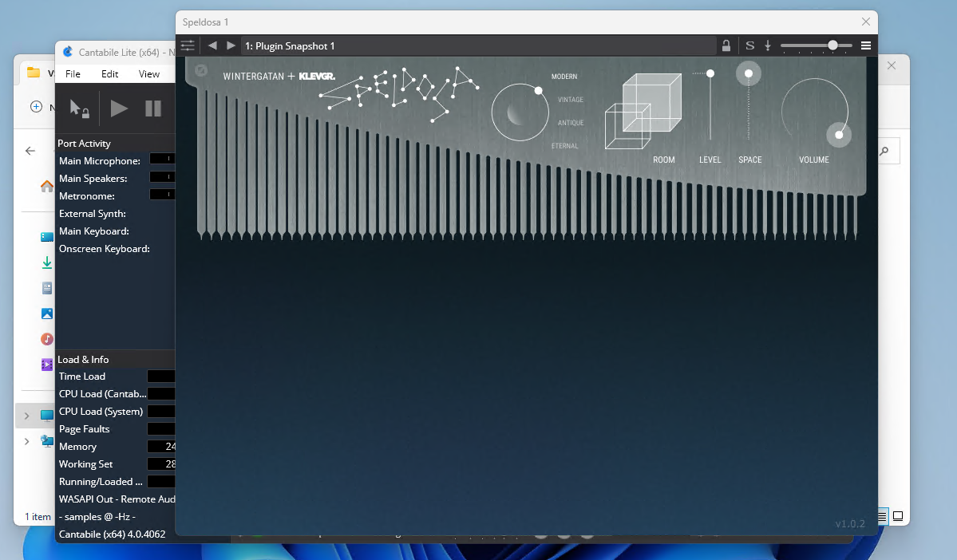Adjust the plugin gain slider in toolbar
Viewport: 957px width, 560px height.
(x=832, y=46)
